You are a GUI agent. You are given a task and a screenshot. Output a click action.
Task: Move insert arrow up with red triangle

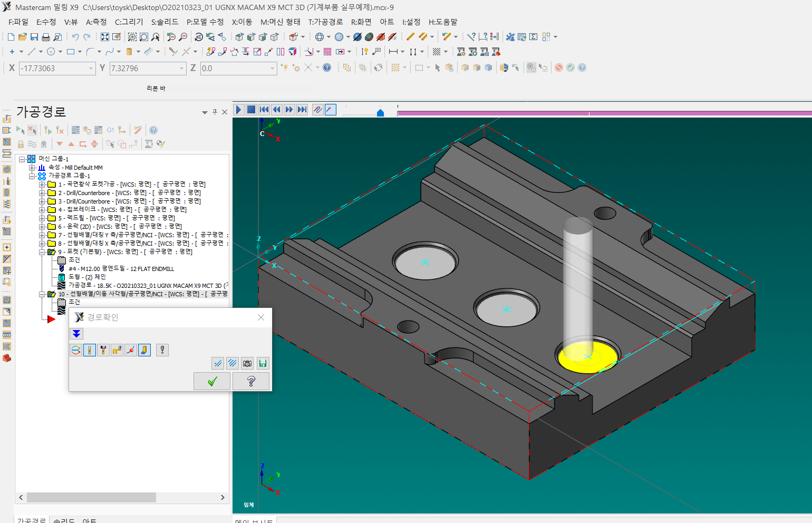pyautogui.click(x=71, y=144)
